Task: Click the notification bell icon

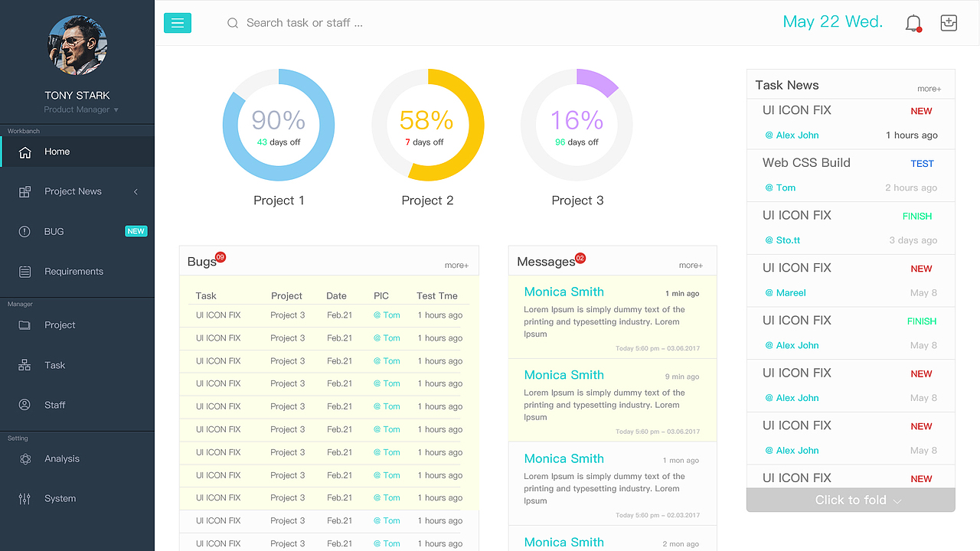Action: pyautogui.click(x=913, y=23)
